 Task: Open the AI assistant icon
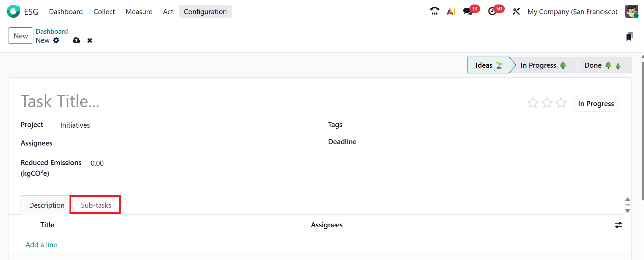[x=451, y=11]
